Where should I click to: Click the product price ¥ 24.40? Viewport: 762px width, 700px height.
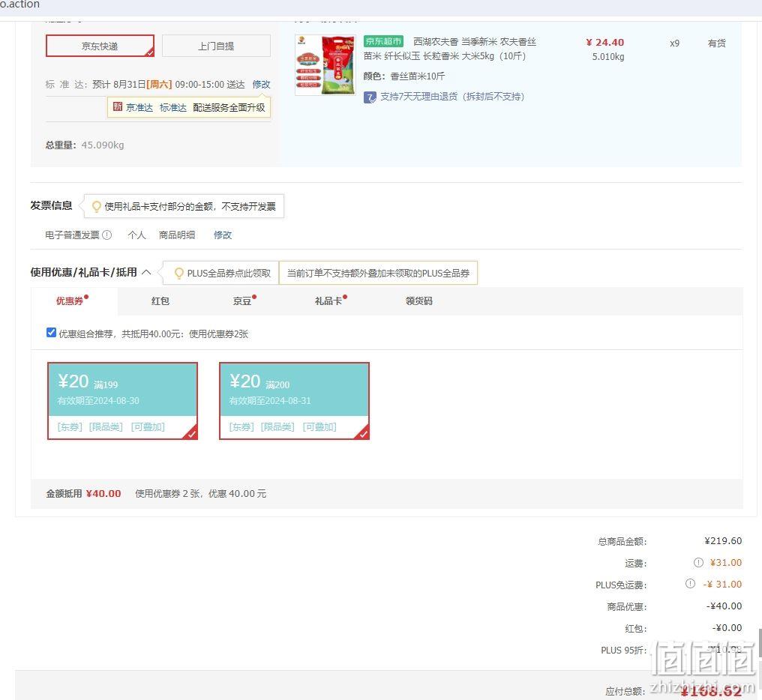(x=604, y=43)
